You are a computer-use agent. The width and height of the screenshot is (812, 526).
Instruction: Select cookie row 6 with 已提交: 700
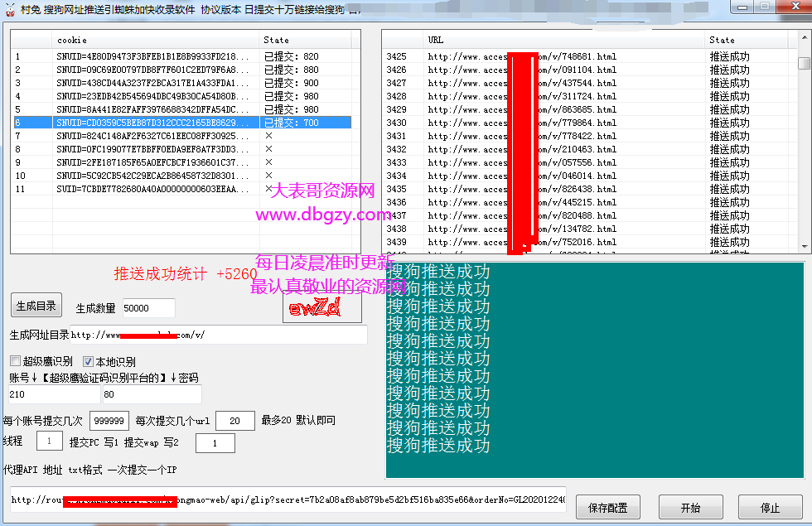pyautogui.click(x=182, y=123)
